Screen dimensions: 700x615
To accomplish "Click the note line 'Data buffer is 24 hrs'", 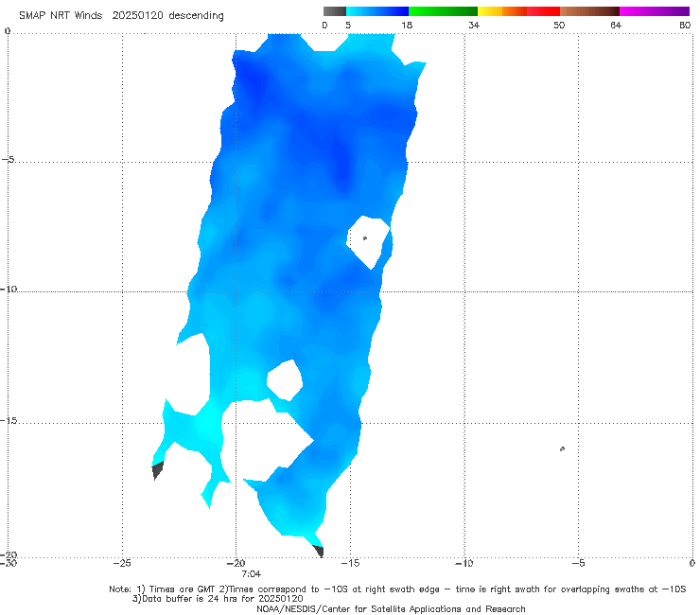I will [x=218, y=599].
